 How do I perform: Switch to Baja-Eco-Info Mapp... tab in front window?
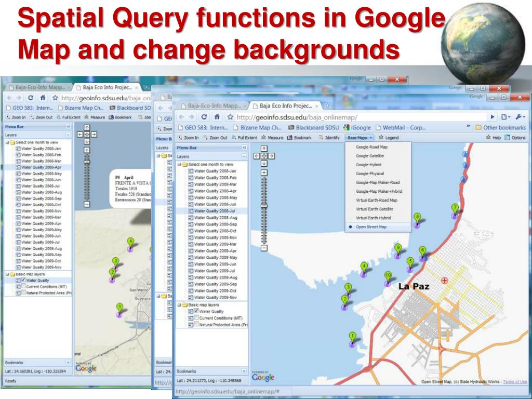tap(214, 106)
